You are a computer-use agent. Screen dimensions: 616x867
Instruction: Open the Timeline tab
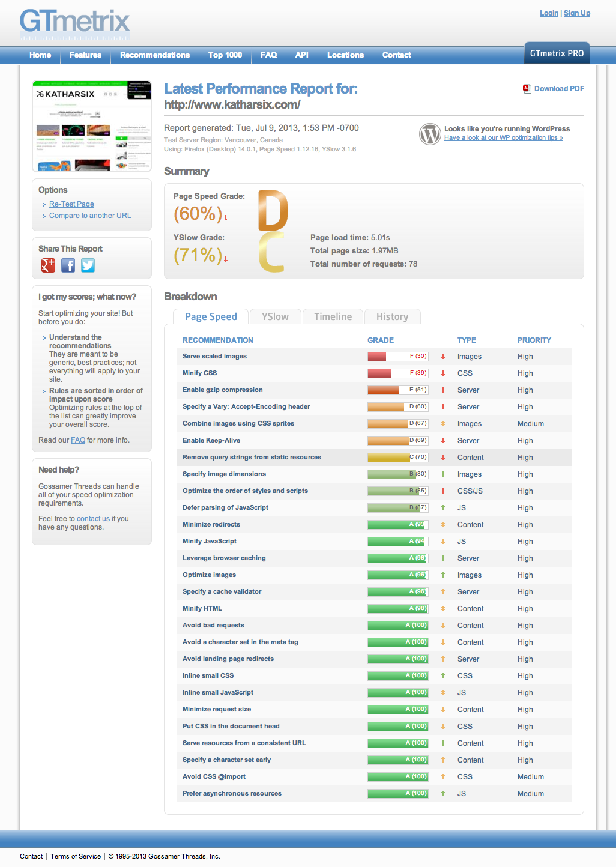[x=333, y=317]
